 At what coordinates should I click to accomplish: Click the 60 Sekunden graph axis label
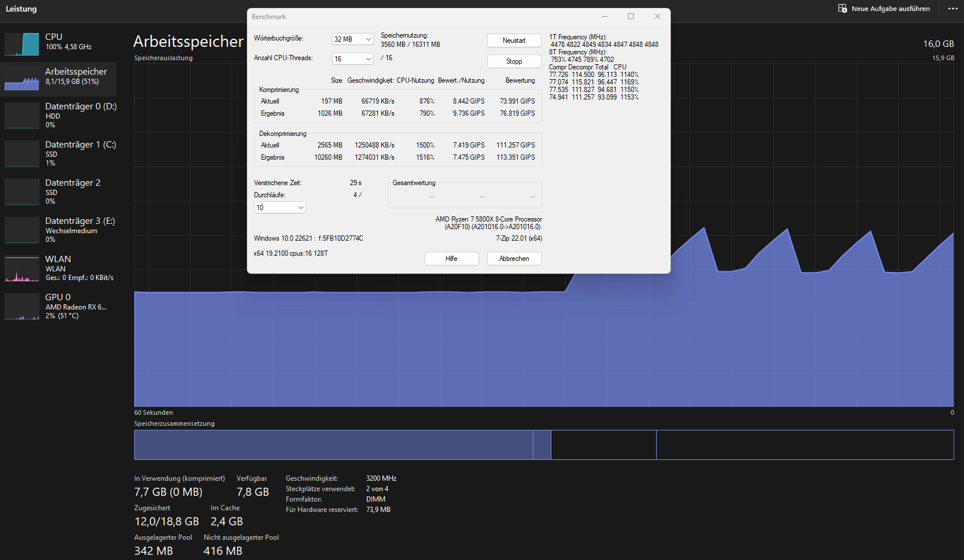coord(153,412)
